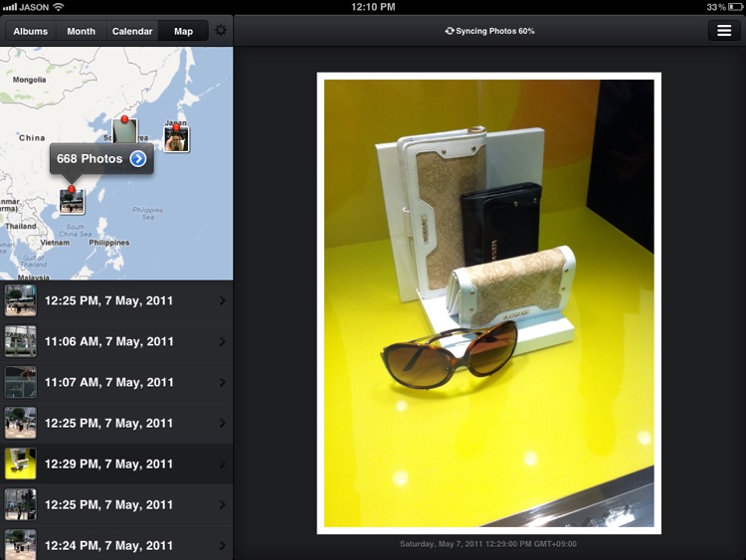This screenshot has height=560, width=746.
Task: Switch to the Month tab
Action: [81, 32]
